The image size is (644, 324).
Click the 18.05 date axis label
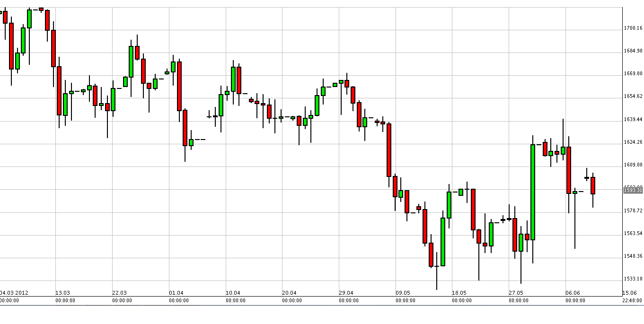pyautogui.click(x=459, y=293)
